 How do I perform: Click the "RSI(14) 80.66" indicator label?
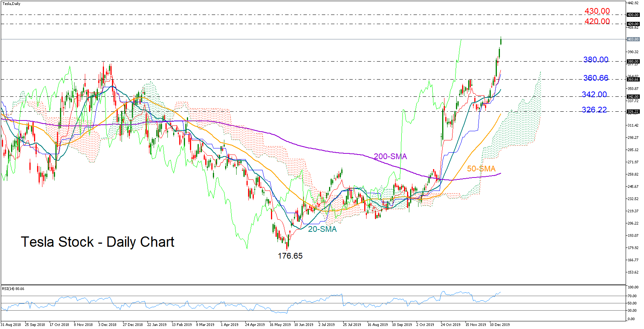point(13,288)
